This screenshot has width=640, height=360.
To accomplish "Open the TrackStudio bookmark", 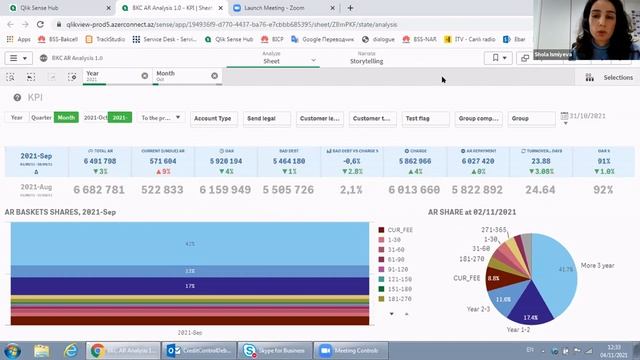I will coord(105,39).
